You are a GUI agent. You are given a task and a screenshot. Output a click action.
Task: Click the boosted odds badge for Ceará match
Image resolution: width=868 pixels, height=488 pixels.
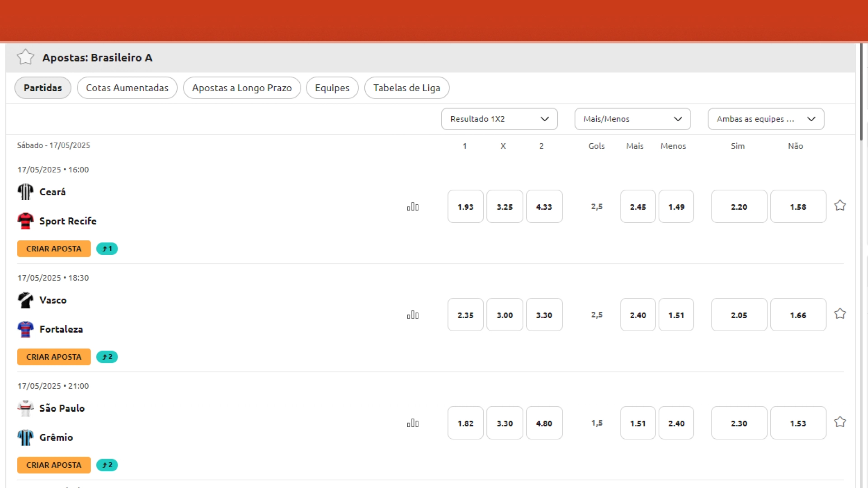[107, 249]
